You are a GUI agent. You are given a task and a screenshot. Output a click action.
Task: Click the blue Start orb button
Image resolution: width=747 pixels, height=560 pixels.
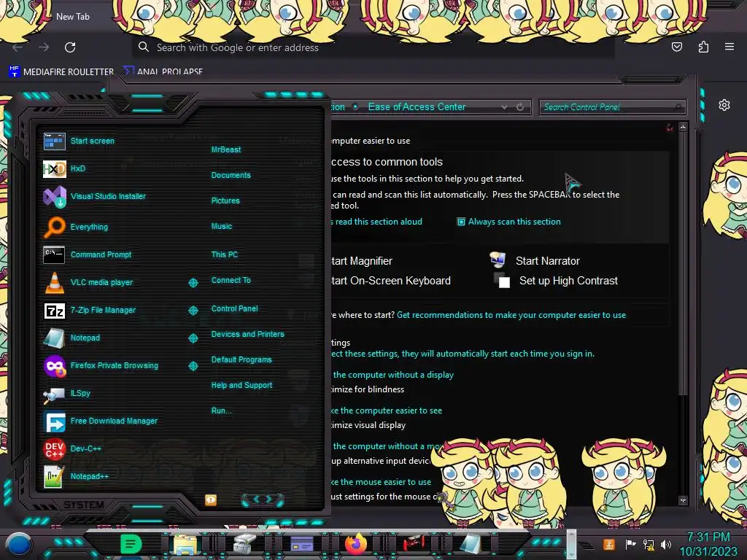point(19,544)
